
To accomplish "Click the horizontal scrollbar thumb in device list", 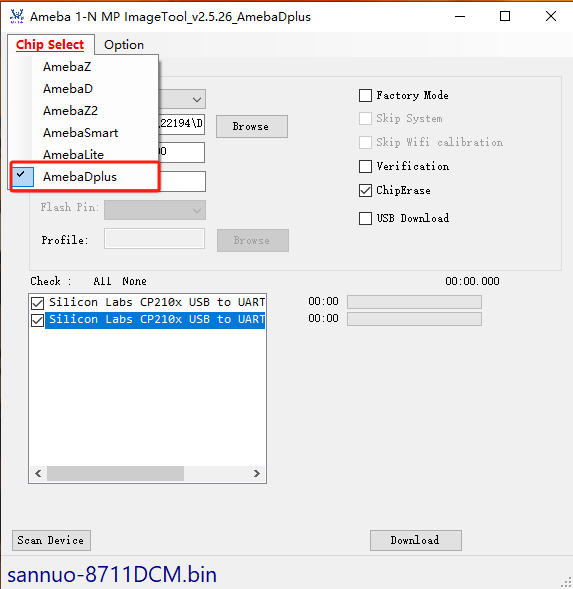I will pos(115,473).
